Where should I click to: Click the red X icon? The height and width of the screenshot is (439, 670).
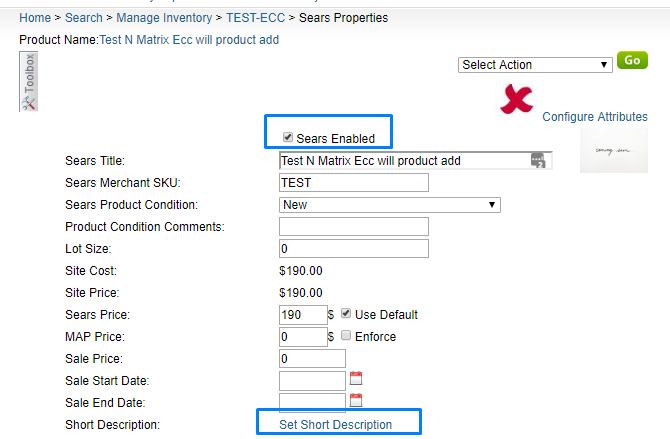point(517,99)
